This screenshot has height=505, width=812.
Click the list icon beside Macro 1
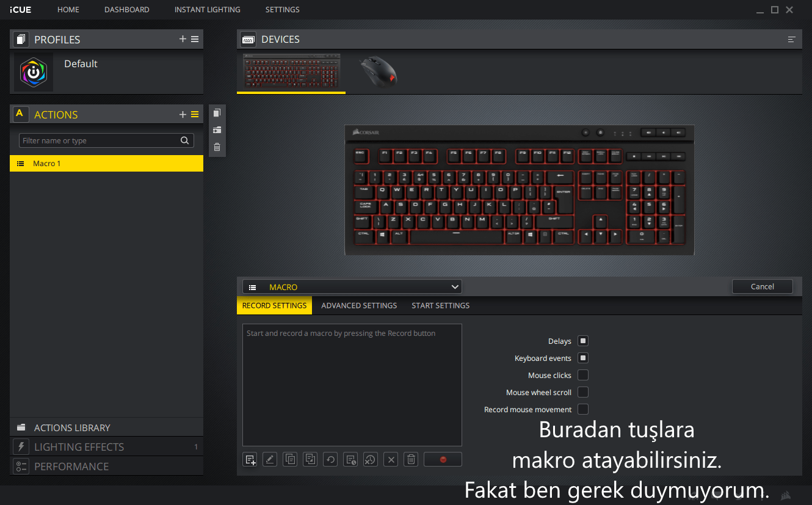(x=21, y=164)
